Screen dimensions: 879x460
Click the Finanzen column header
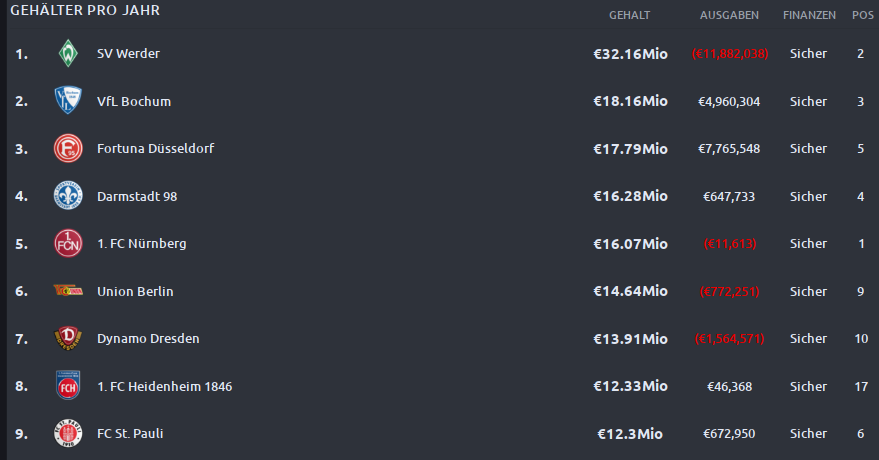coord(809,15)
